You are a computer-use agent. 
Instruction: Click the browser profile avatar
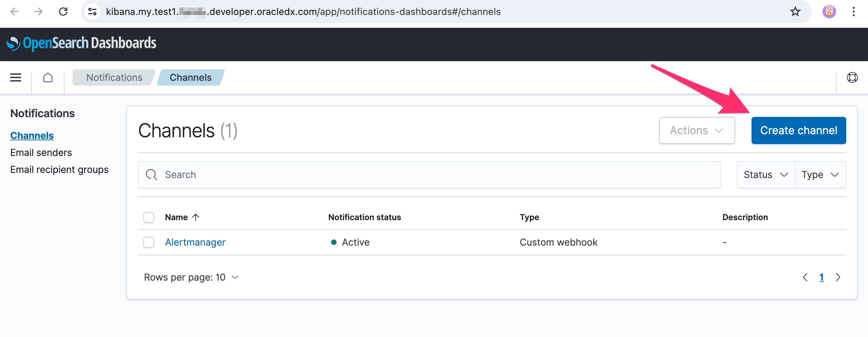(x=829, y=12)
